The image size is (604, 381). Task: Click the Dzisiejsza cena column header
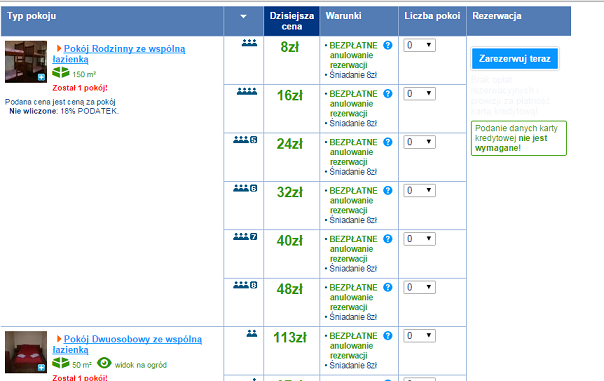tap(292, 21)
